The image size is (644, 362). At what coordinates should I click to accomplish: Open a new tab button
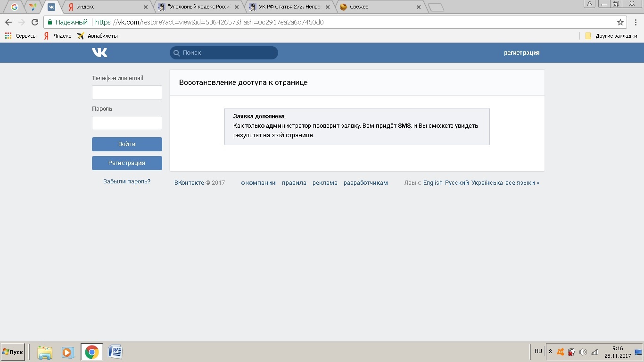click(436, 7)
